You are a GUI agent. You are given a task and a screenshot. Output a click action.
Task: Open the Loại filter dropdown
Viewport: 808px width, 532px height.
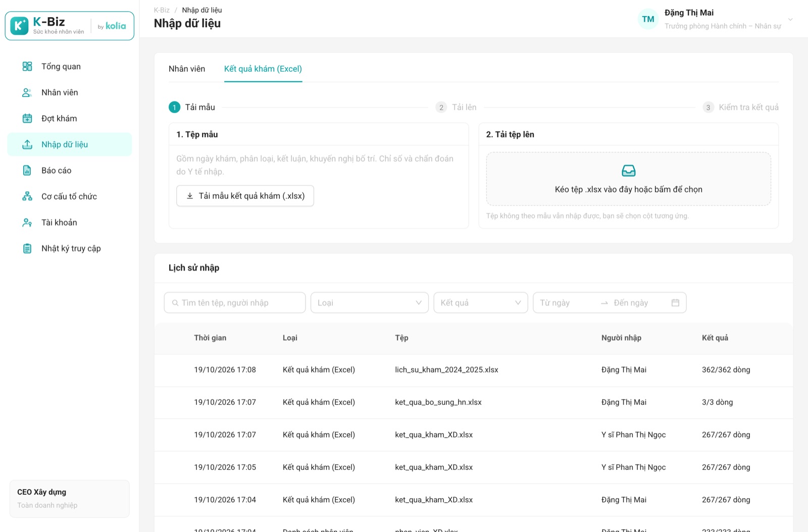pos(370,303)
